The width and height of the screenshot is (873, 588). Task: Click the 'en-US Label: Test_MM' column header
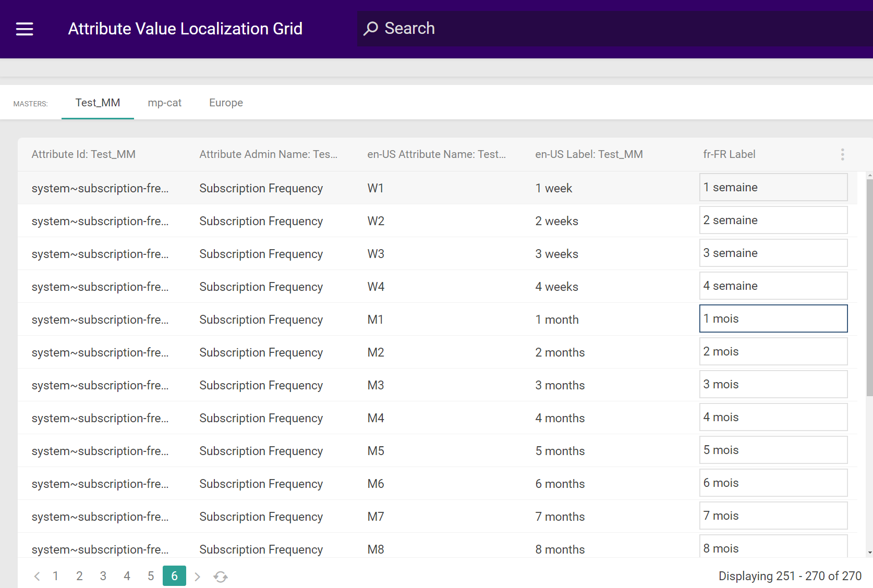pos(589,154)
